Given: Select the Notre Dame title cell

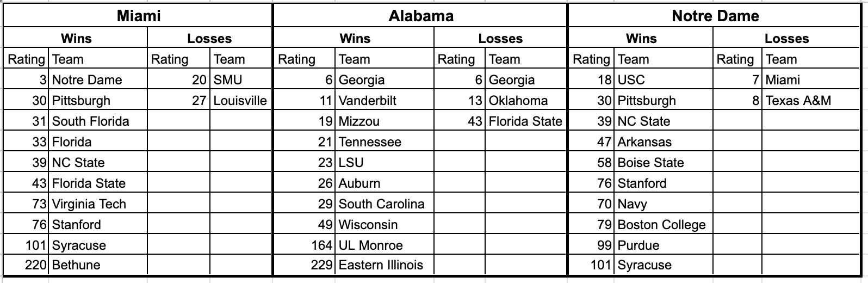Looking at the screenshot, I should [715, 16].
